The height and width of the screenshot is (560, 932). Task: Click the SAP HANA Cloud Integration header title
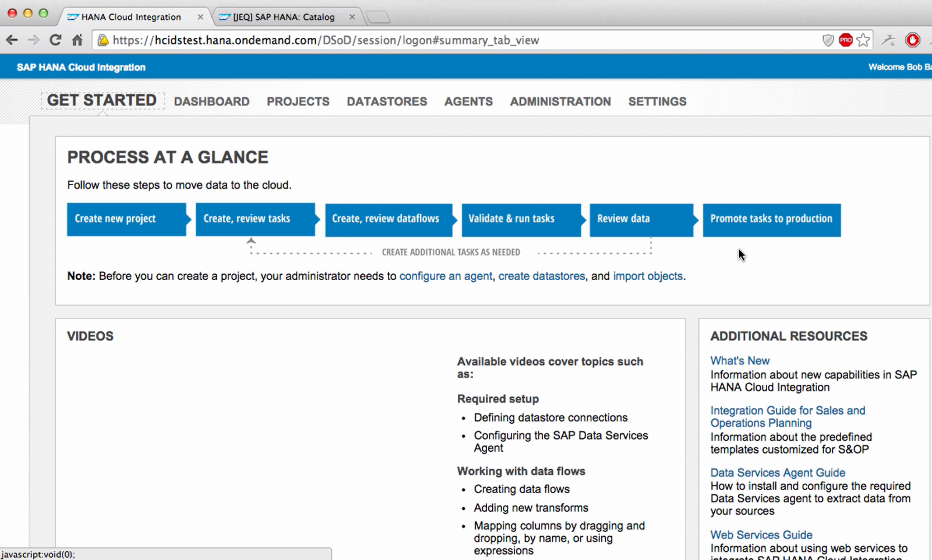tap(81, 67)
